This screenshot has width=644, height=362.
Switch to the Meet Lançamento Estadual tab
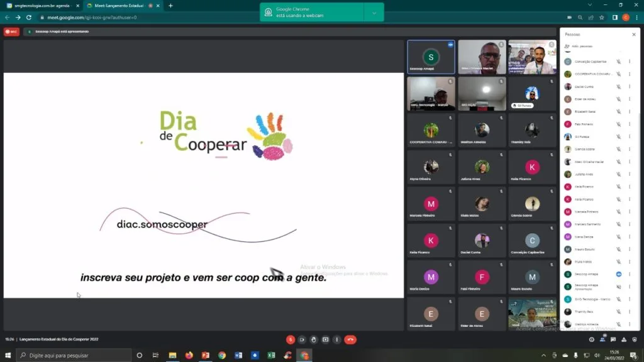pyautogui.click(x=123, y=6)
